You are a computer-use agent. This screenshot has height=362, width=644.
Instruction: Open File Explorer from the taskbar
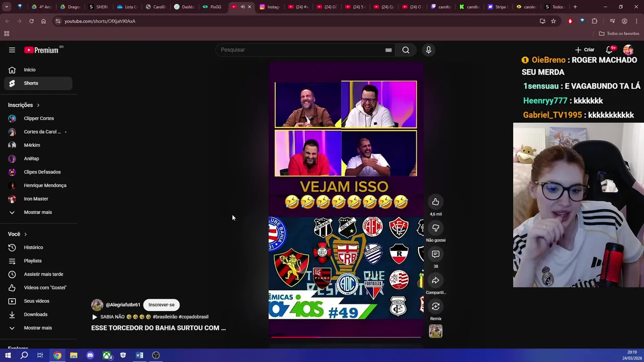(x=73, y=355)
